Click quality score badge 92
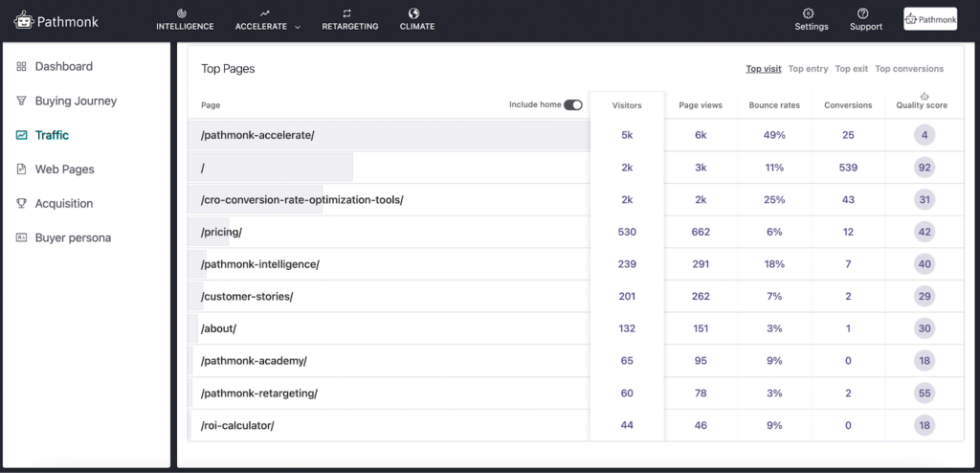980x473 pixels. tap(924, 168)
